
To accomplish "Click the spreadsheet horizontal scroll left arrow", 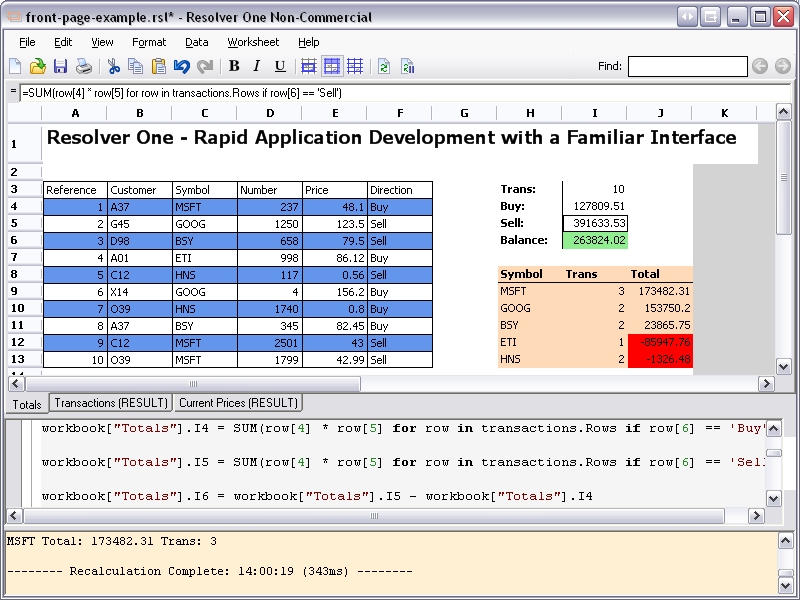I will pyautogui.click(x=16, y=384).
